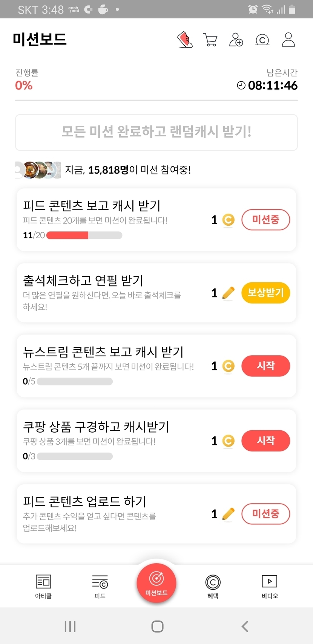This screenshot has height=644, width=313.
Task: Open the shopping cart
Action: (210, 40)
